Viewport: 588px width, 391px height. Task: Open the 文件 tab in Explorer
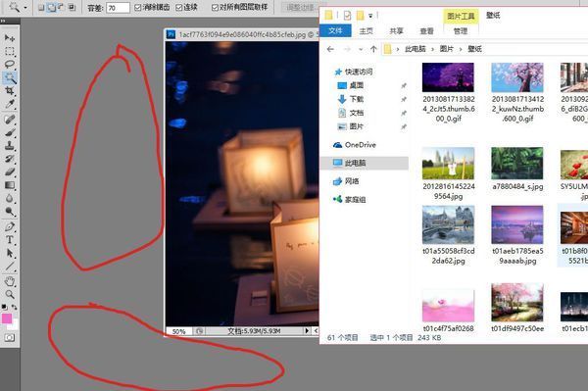coord(335,30)
